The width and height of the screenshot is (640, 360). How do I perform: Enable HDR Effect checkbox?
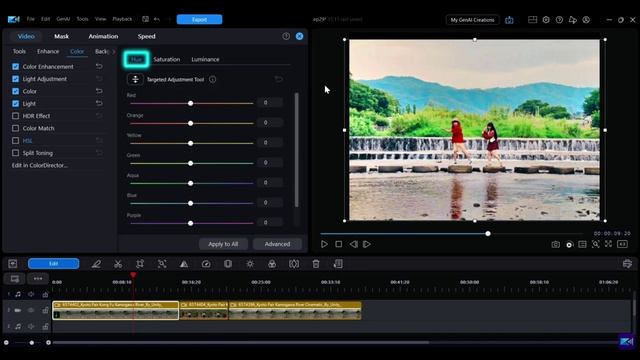tap(16, 116)
